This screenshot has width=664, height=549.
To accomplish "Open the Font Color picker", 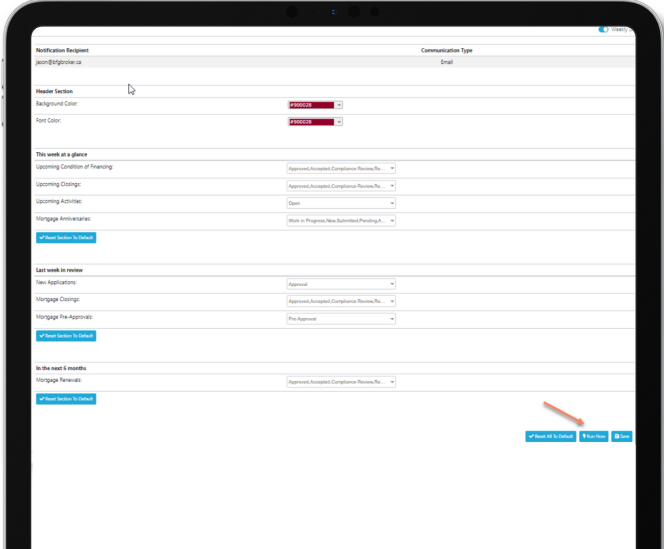I will 310,122.
